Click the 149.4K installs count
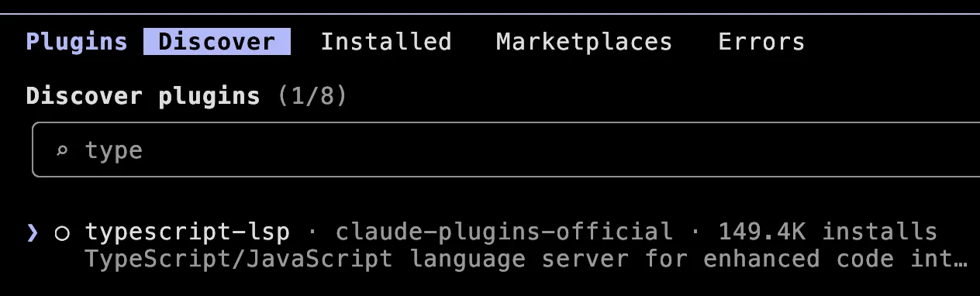This screenshot has width=980, height=296. (x=827, y=232)
